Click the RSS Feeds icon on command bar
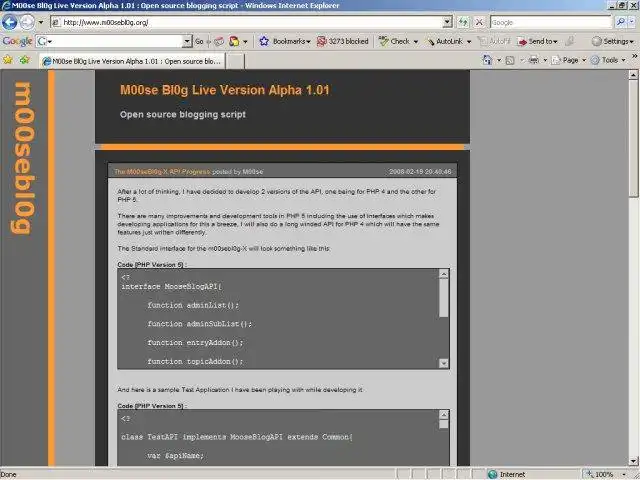The image size is (640, 480). click(510, 60)
